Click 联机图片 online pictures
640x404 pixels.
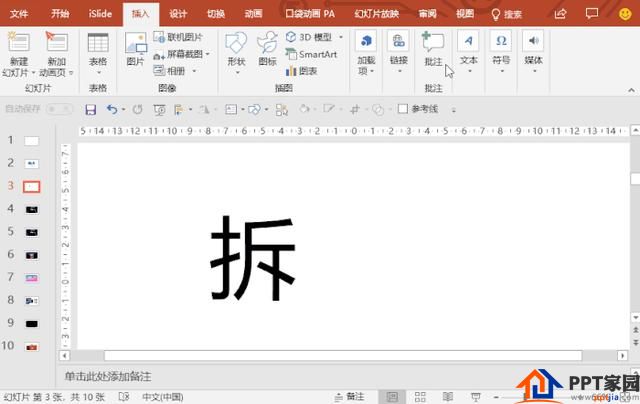(x=178, y=37)
